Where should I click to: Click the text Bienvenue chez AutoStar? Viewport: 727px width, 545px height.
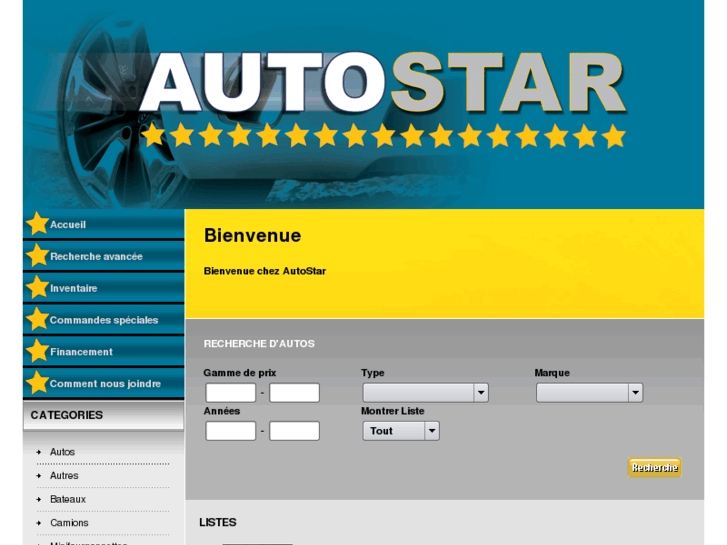pyautogui.click(x=265, y=271)
